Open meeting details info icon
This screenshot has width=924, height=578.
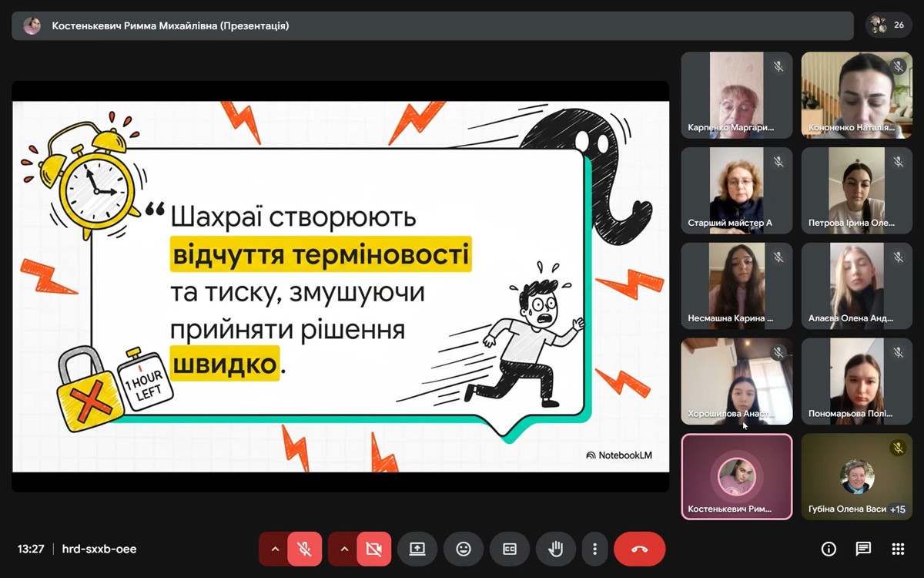click(829, 549)
